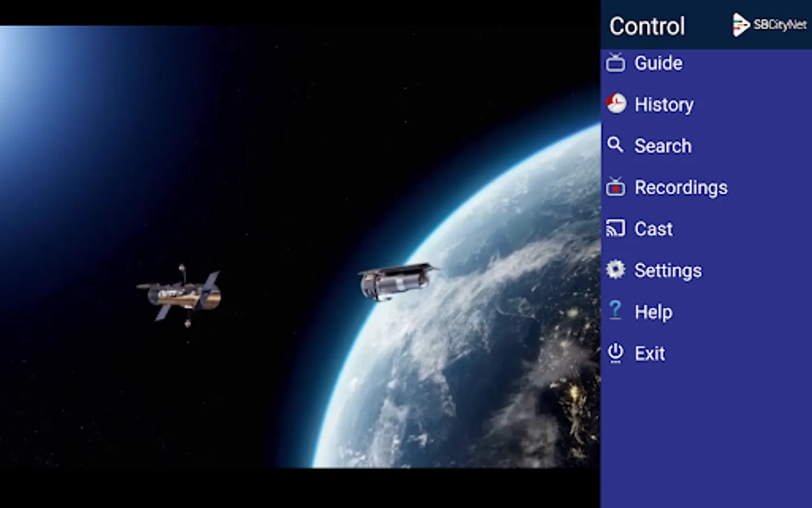Click the Recordings TV icon
The height and width of the screenshot is (508, 812).
tap(615, 187)
